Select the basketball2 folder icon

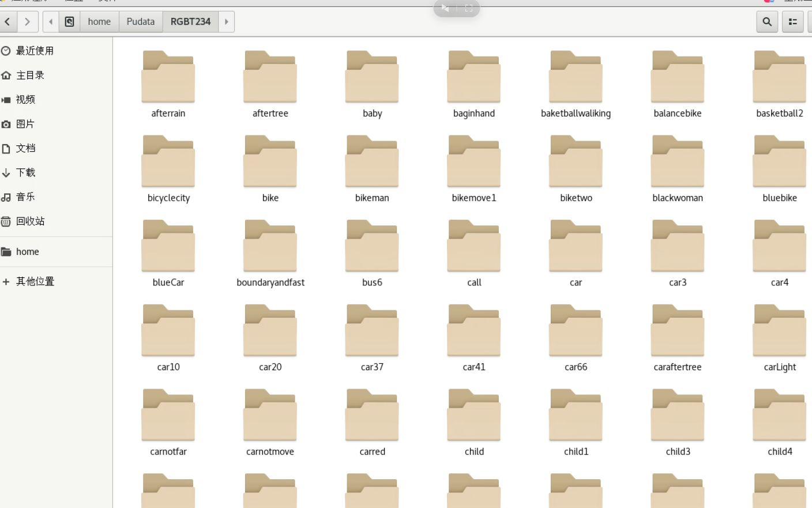point(780,77)
